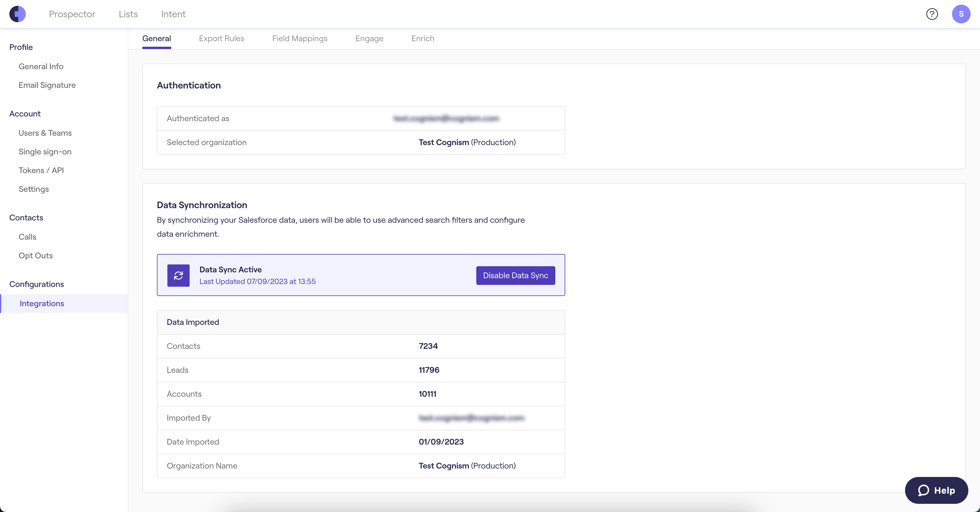Switch to the Export Rules tab

221,39
